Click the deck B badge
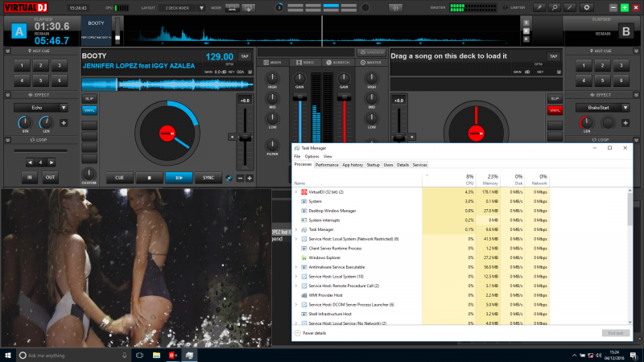This screenshot has height=362, width=644. click(626, 31)
